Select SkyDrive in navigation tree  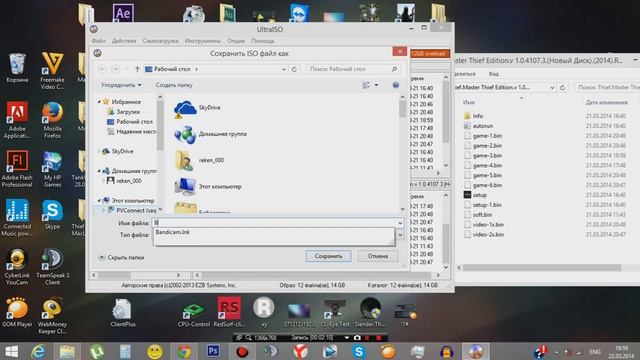point(122,151)
